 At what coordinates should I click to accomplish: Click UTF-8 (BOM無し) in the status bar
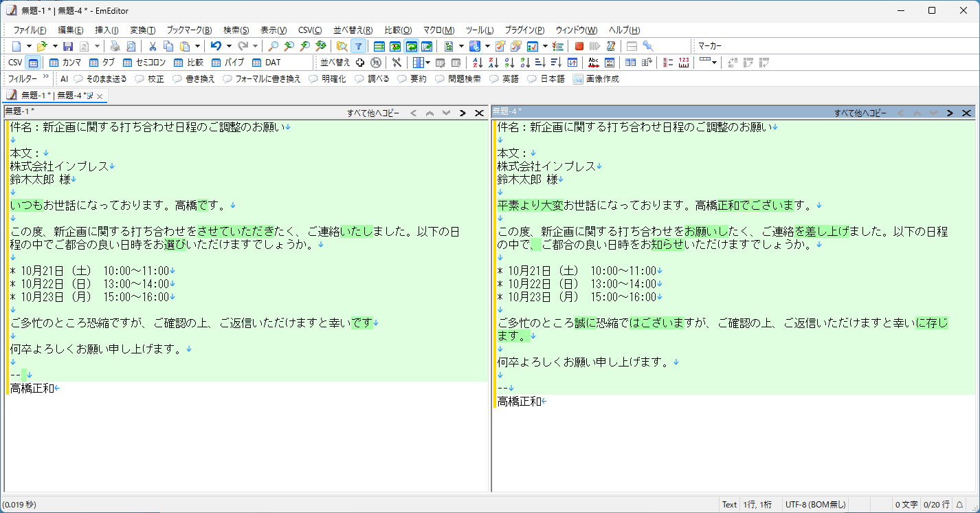coord(815,504)
